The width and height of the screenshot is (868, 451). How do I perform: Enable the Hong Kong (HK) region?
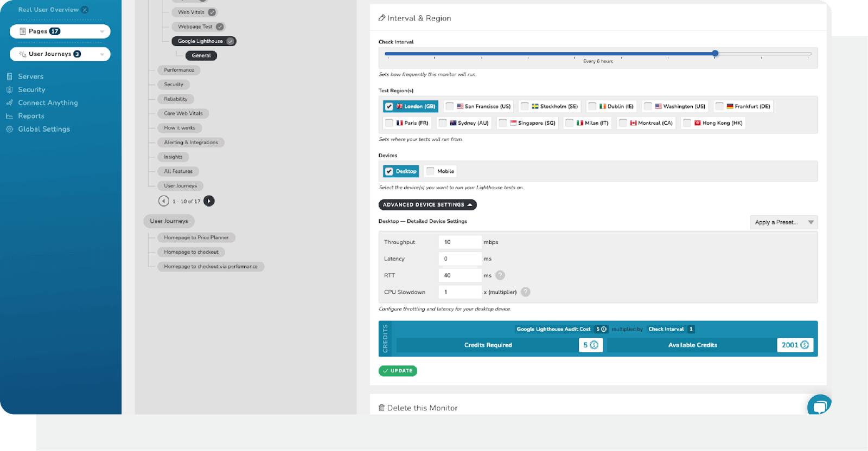[687, 123]
